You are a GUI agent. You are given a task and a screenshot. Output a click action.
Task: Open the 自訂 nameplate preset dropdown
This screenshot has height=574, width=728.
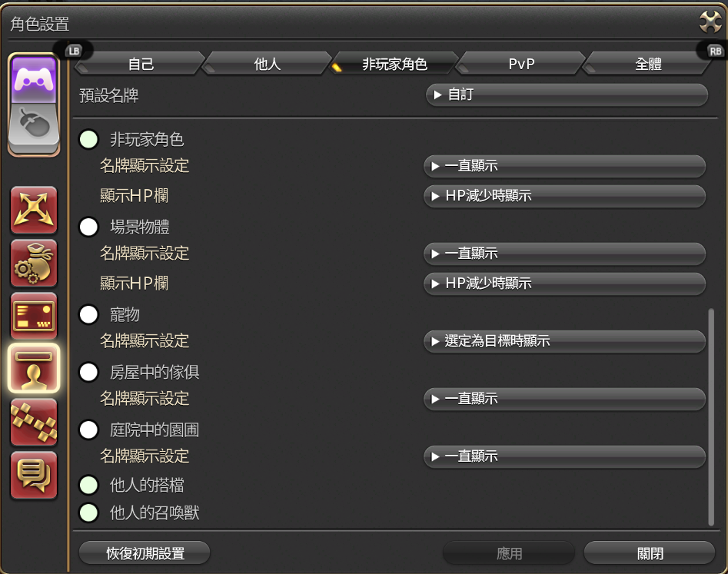pyautogui.click(x=567, y=95)
